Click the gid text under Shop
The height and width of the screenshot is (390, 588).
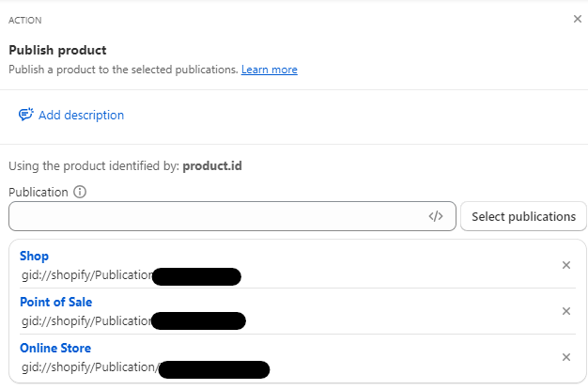[85, 275]
